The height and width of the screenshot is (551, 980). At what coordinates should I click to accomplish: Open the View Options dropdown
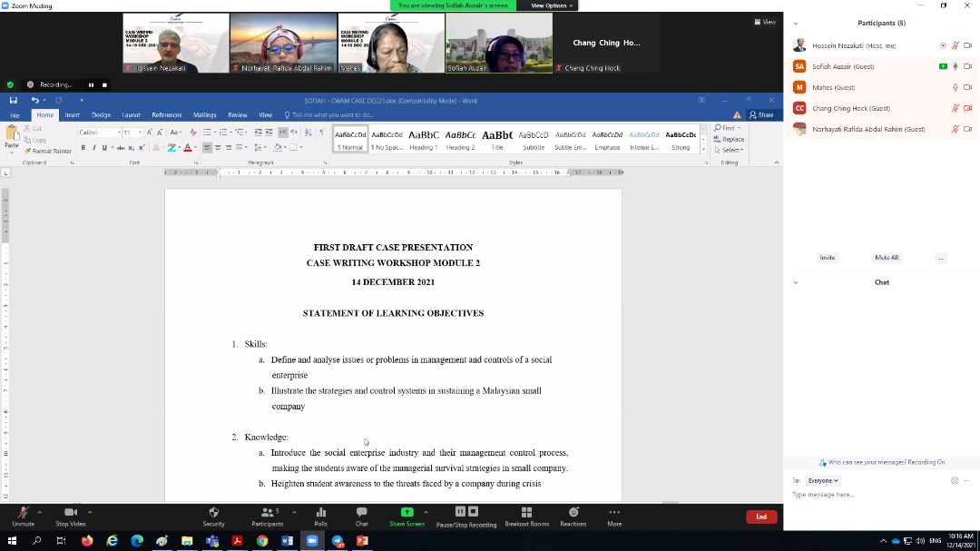[552, 5]
